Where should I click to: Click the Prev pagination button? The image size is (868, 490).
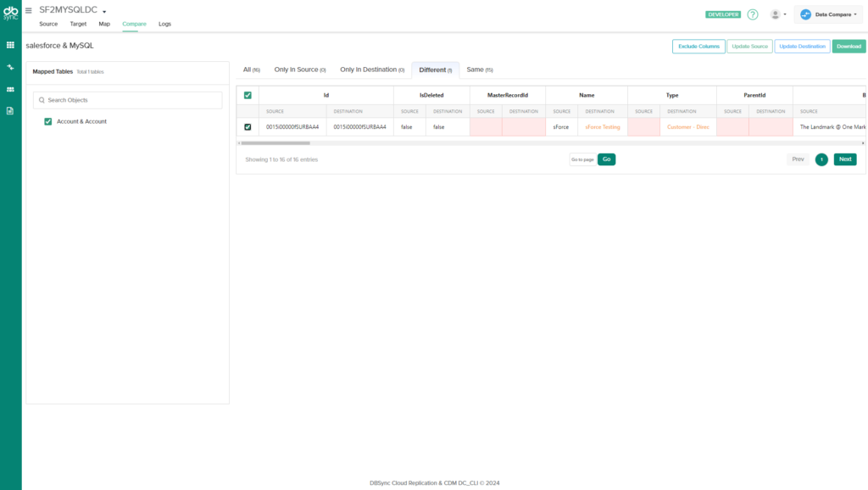point(798,159)
